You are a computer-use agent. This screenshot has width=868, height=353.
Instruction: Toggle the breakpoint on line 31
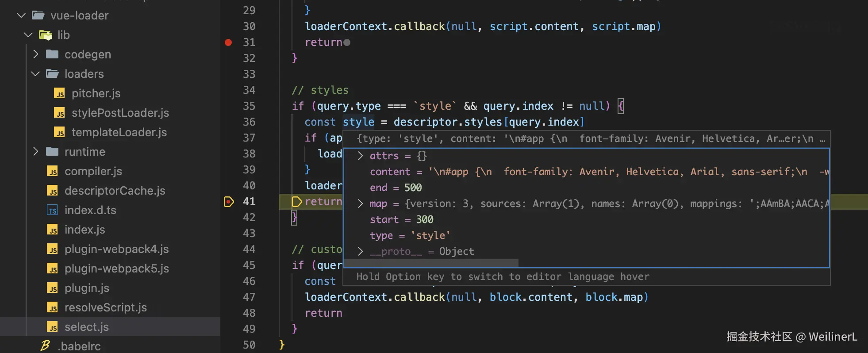coord(228,42)
